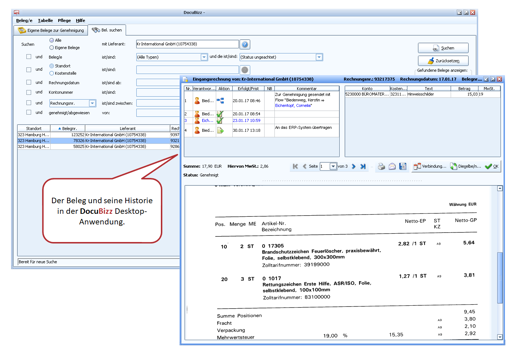The height and width of the screenshot is (361, 516).
Task: Click the save disk icon
Action: [x=403, y=166]
